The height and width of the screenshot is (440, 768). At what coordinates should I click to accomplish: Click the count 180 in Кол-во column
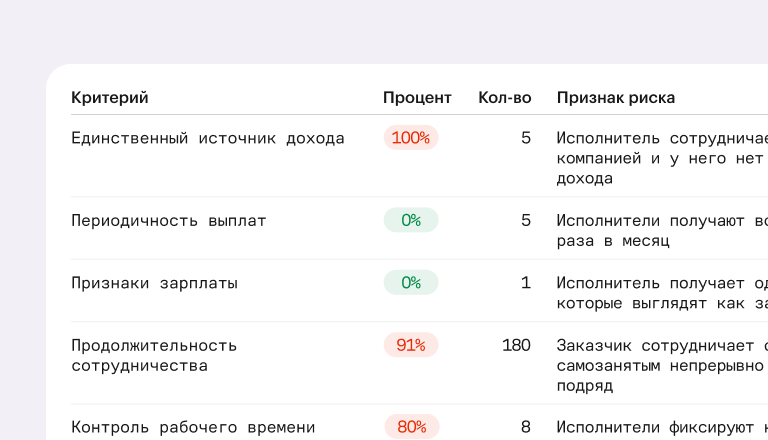(x=516, y=345)
